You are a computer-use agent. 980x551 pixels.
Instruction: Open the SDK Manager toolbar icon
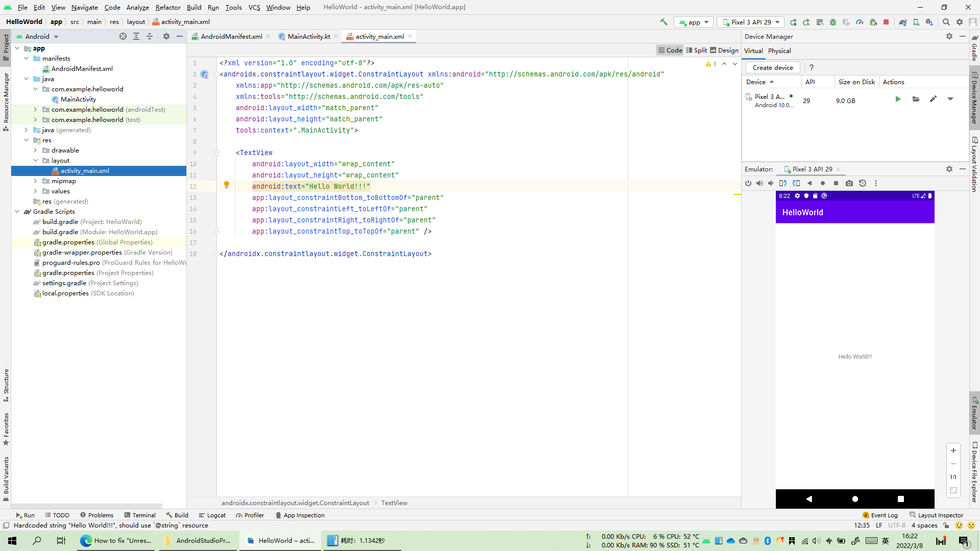(929, 22)
